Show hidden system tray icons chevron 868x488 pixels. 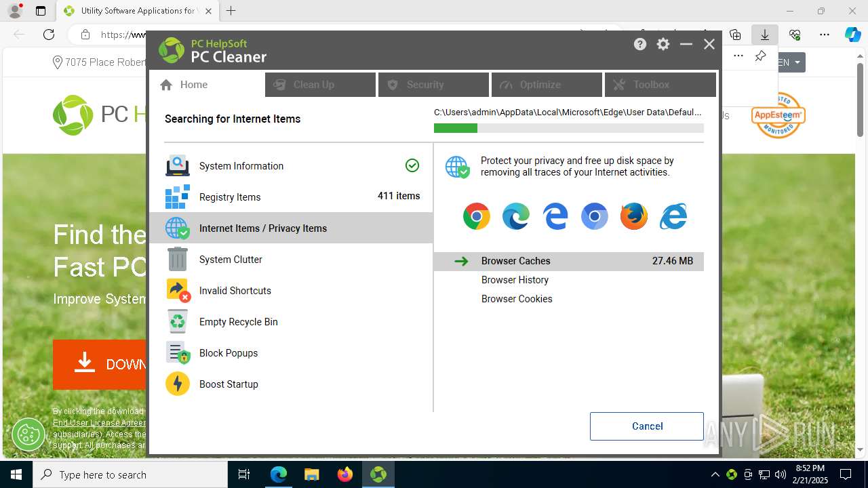pyautogui.click(x=715, y=474)
